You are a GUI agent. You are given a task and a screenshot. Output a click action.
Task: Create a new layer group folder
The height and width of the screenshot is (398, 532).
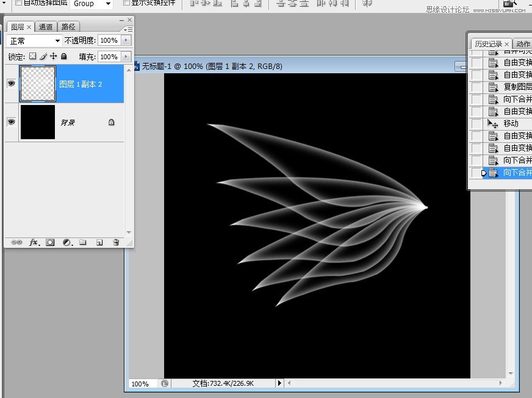[x=83, y=242]
